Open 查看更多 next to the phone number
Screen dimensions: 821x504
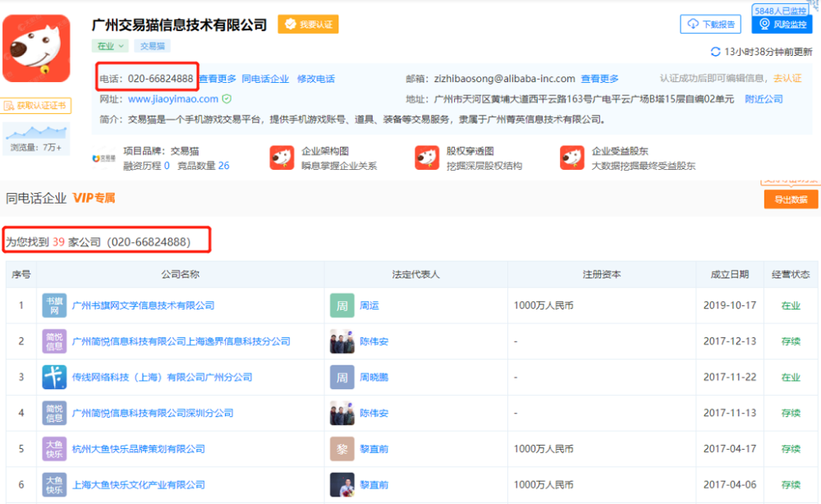tap(218, 79)
